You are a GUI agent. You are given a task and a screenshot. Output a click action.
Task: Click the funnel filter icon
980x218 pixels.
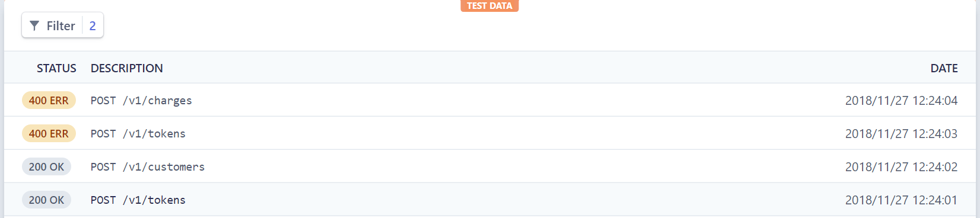point(34,25)
